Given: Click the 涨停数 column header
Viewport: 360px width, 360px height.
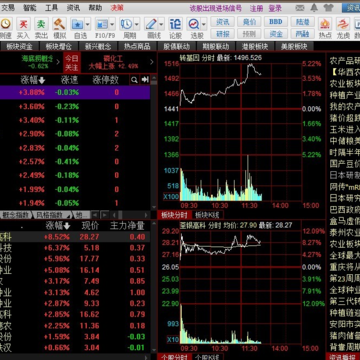Looking at the screenshot, I should tap(105, 80).
